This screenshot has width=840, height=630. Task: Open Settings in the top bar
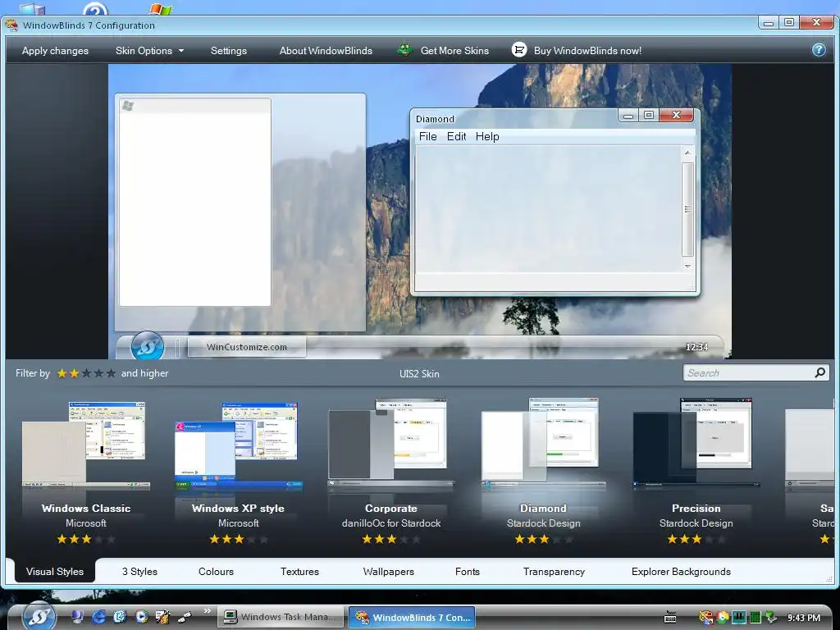tap(229, 50)
